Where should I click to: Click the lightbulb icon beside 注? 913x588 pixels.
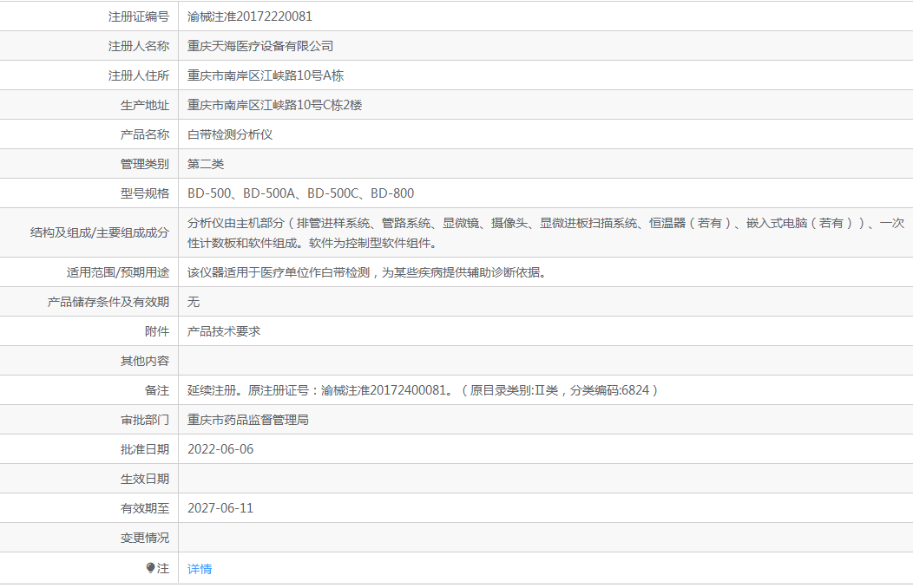[150, 568]
